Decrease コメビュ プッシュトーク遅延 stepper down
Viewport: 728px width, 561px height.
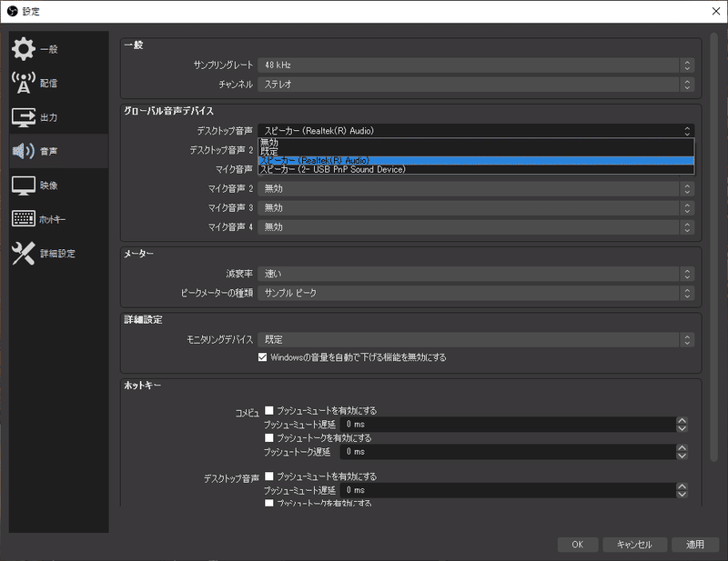click(x=682, y=456)
